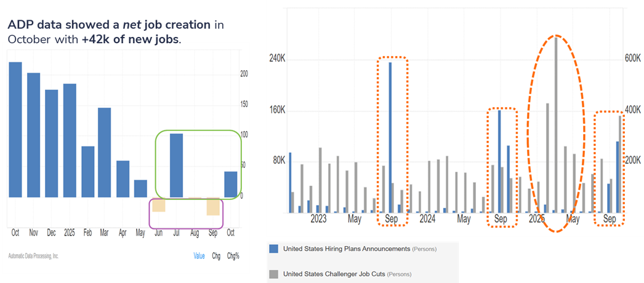Click the 2025 label on the ADP chart axis
The height and width of the screenshot is (283, 644).
(70, 233)
